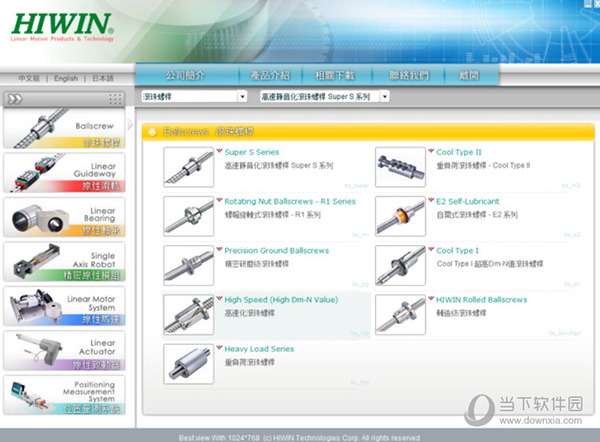
Task: Select the 離開 exit menu tab
Action: click(x=469, y=75)
